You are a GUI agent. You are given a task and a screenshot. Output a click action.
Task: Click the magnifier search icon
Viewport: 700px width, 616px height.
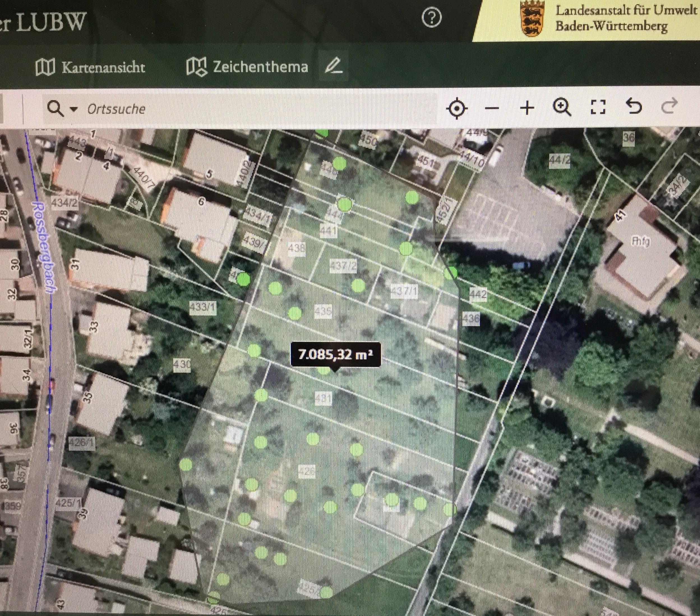click(x=55, y=109)
